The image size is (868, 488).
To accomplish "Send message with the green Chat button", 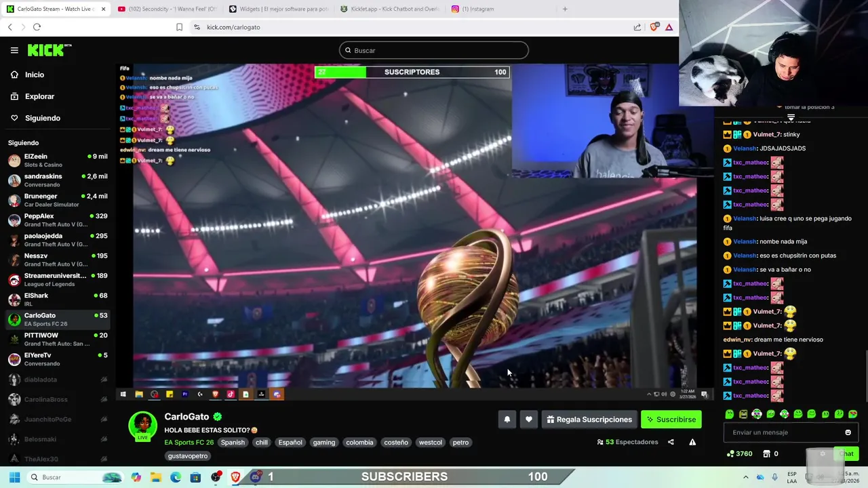I will pos(847,453).
